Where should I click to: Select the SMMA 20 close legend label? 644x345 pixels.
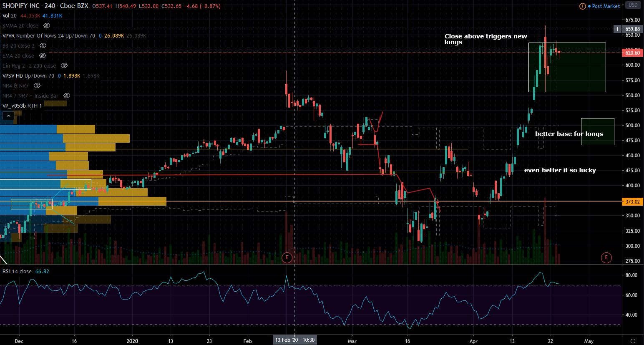pos(20,26)
